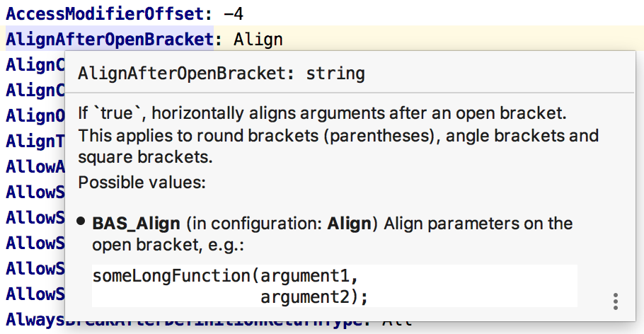644x334 pixels.
Task: Click the "Possible values:" label
Action: pos(142,183)
